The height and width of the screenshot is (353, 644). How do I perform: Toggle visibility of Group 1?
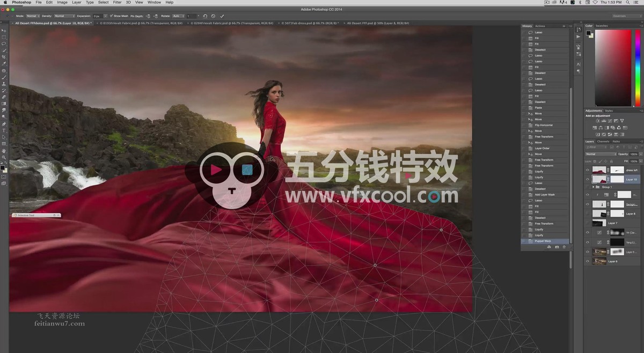click(588, 187)
